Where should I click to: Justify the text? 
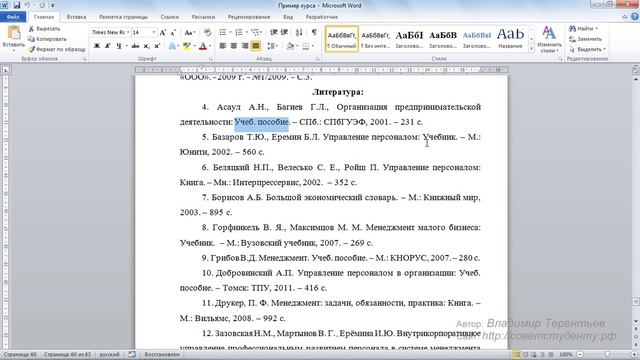tap(256, 46)
